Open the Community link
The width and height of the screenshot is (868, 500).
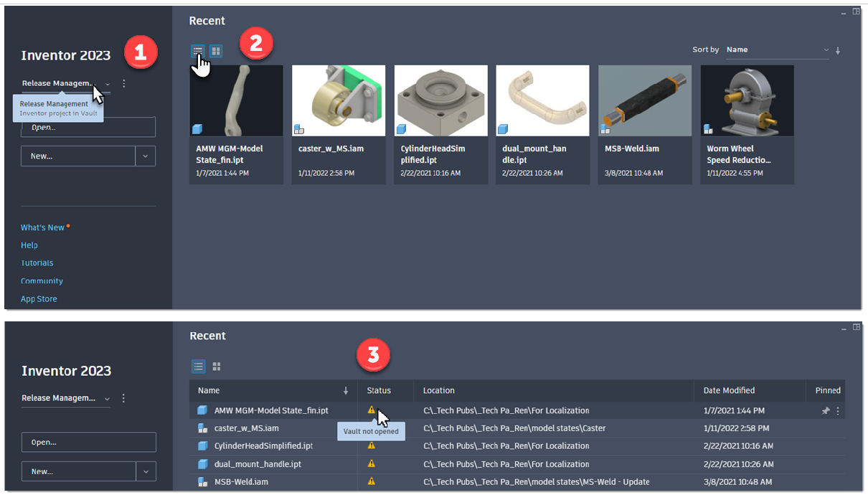pos(42,281)
